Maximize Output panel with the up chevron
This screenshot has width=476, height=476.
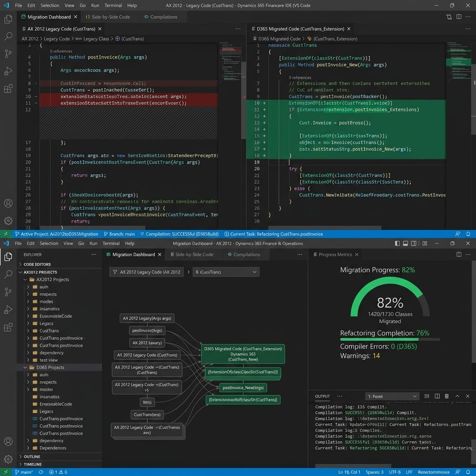pyautogui.click(x=457, y=396)
